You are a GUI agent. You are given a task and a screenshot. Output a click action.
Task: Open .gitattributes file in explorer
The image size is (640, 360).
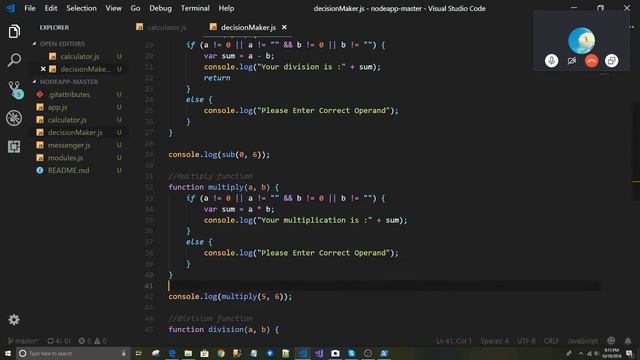[69, 94]
